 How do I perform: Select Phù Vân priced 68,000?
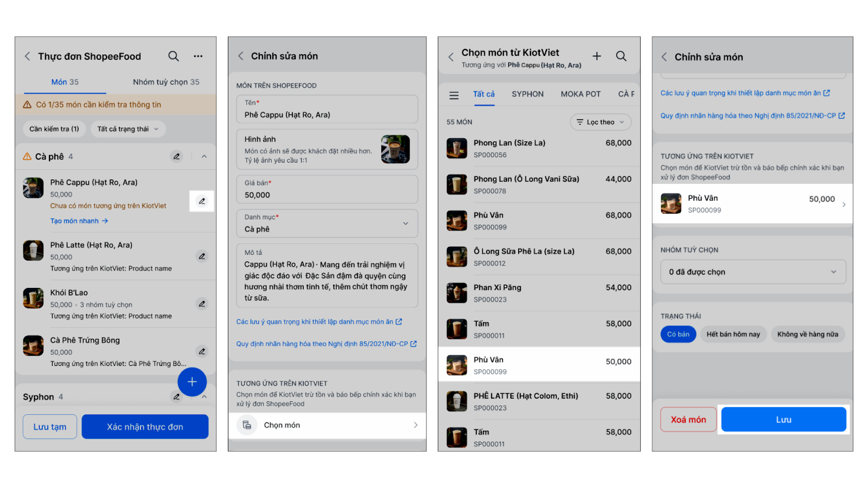click(539, 221)
